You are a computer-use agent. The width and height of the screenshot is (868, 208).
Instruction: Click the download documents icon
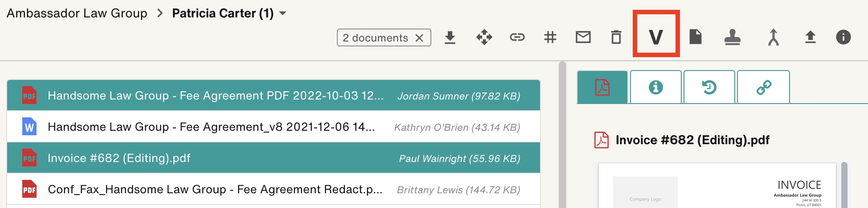pyautogui.click(x=450, y=37)
